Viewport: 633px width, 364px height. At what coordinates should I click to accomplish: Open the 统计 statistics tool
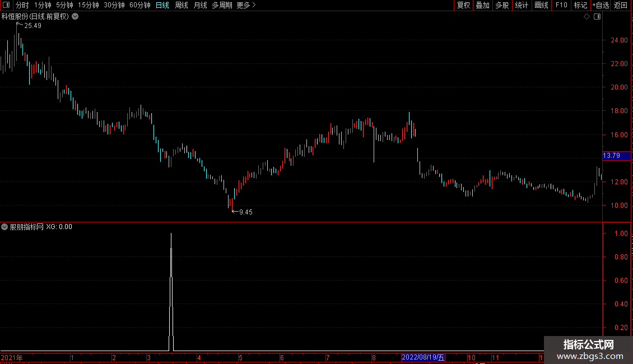click(521, 5)
